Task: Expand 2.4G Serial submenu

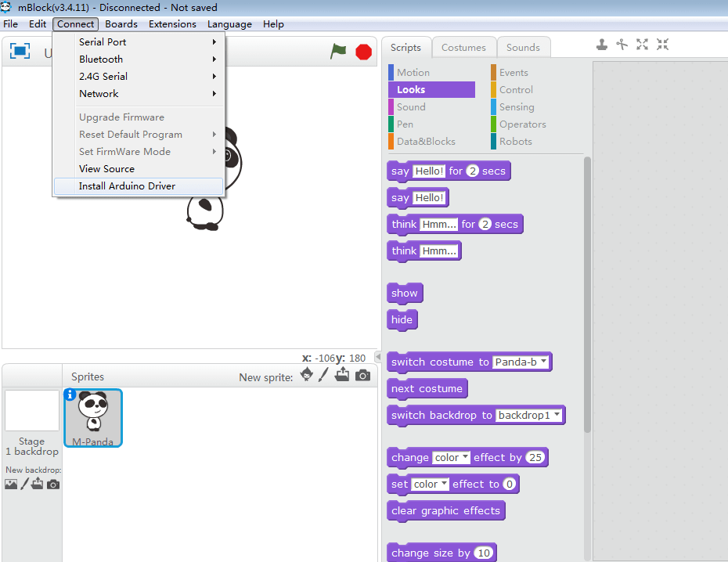Action: tap(139, 76)
